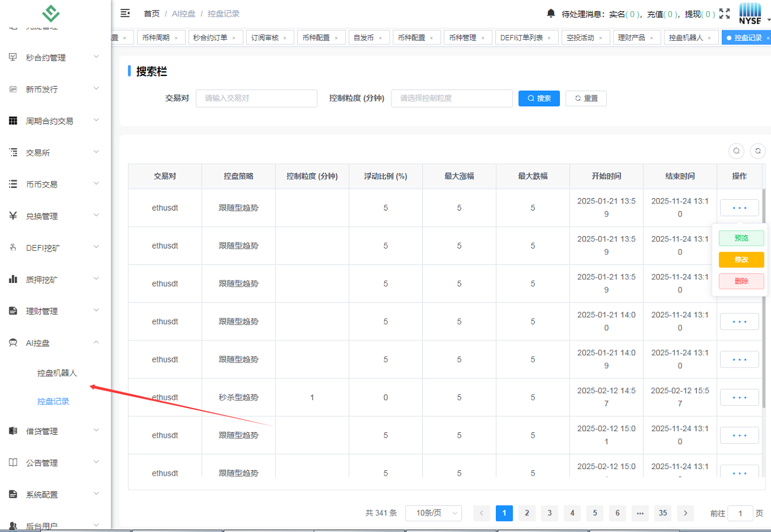Toggle fullscreen mode icon
Viewport: 771px width, 532px height.
(x=724, y=13)
